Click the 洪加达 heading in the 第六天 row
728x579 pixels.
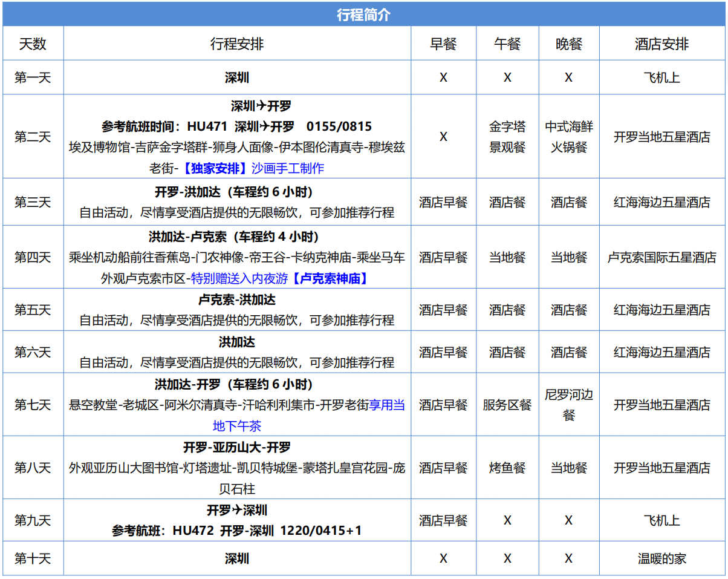point(237,342)
